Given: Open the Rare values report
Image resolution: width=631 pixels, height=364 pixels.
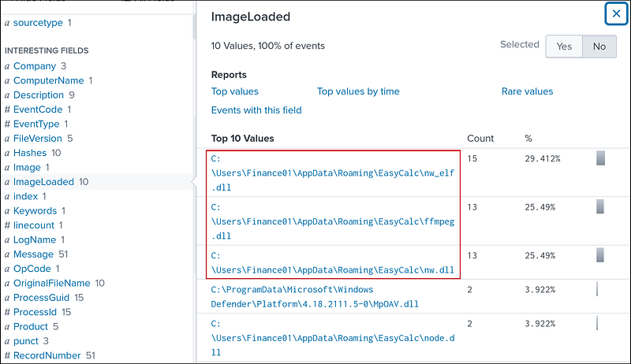Looking at the screenshot, I should [527, 91].
